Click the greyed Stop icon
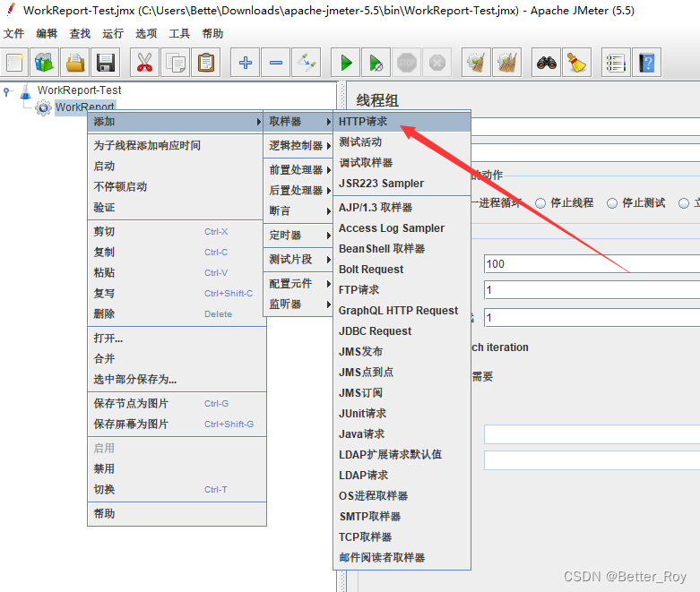Viewport: 700px width, 592px height. pos(407,63)
